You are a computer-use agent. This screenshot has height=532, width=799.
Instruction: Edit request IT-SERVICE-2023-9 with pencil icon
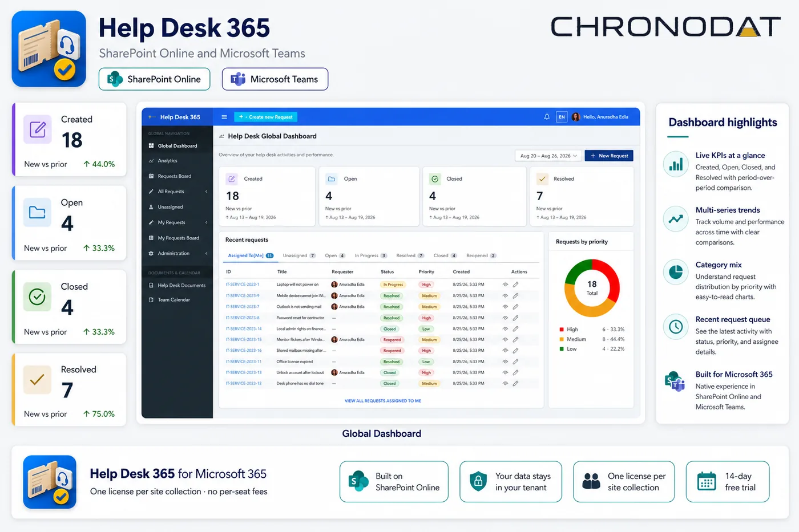[x=515, y=296]
